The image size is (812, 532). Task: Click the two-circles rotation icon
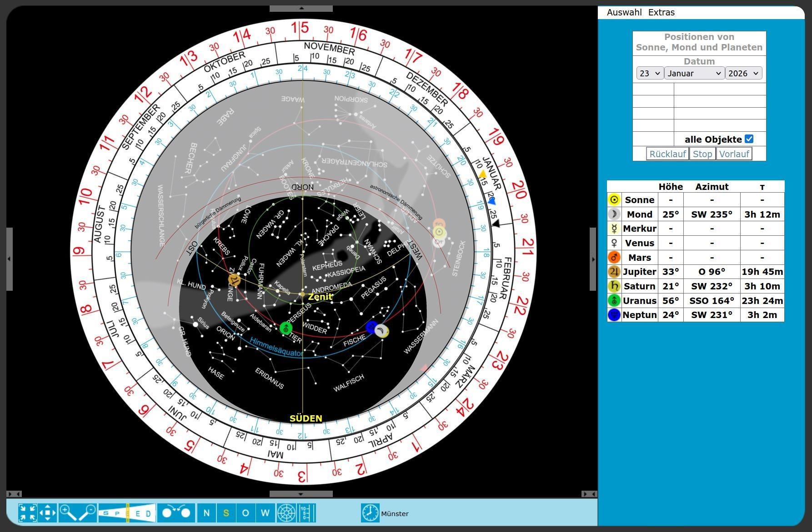176,513
